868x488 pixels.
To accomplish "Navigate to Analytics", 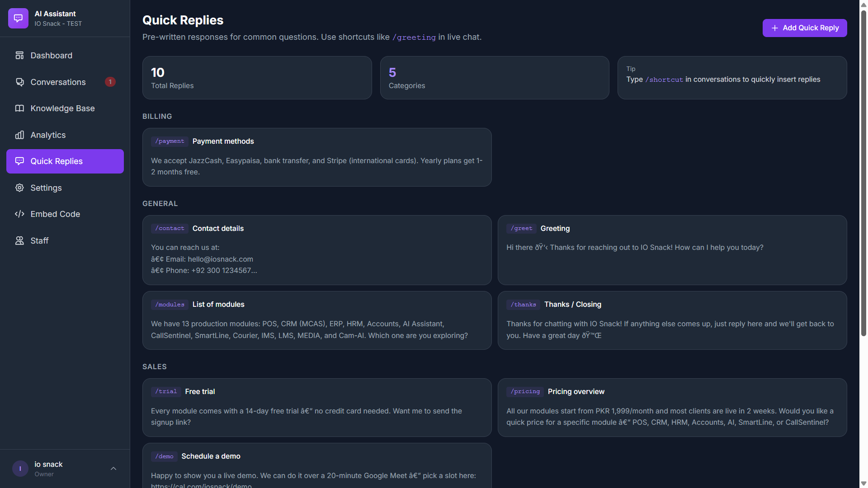I will tap(65, 135).
